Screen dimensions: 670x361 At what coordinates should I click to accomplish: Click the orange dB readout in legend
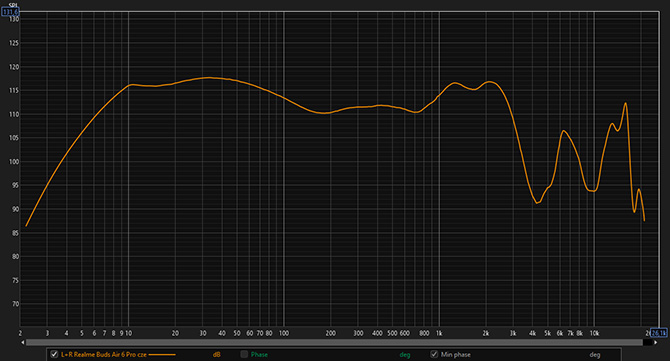point(217,355)
